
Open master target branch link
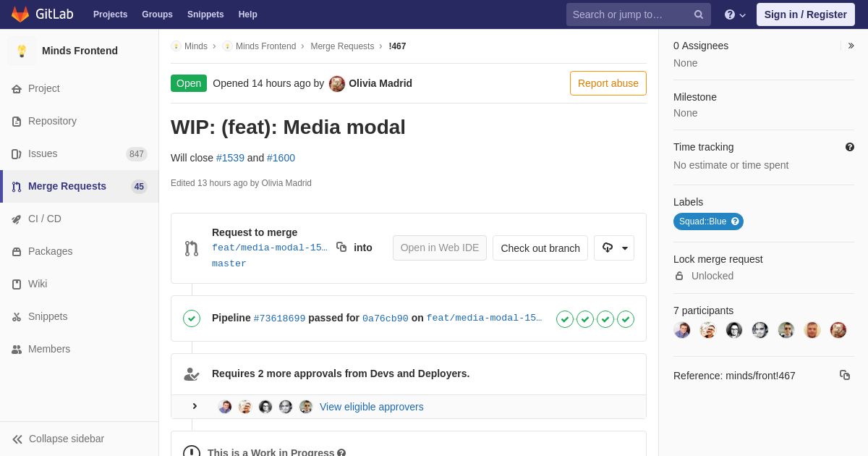(229, 263)
